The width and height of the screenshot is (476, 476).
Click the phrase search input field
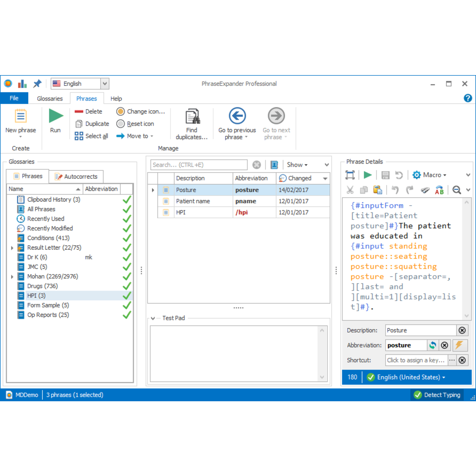point(199,165)
